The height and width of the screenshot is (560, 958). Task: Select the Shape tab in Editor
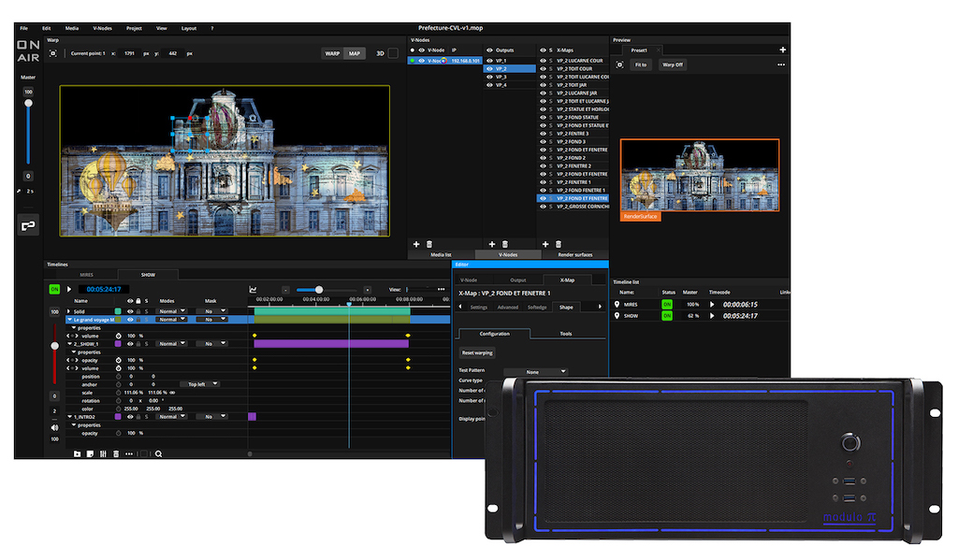566,308
